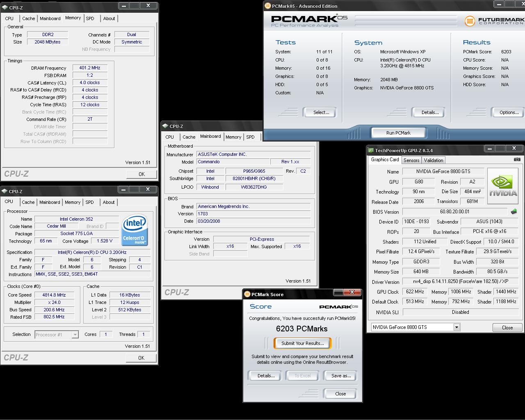Open the Processor #1 selection dropdown
Screen dimensions: 525x420
(x=75, y=335)
